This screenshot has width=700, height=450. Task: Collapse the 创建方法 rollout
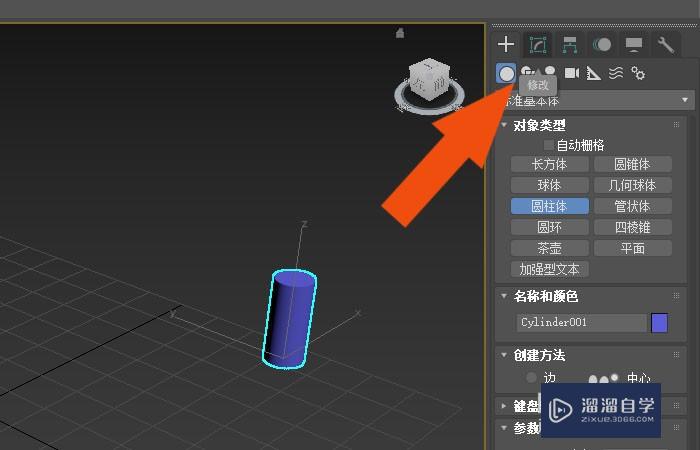click(x=504, y=355)
